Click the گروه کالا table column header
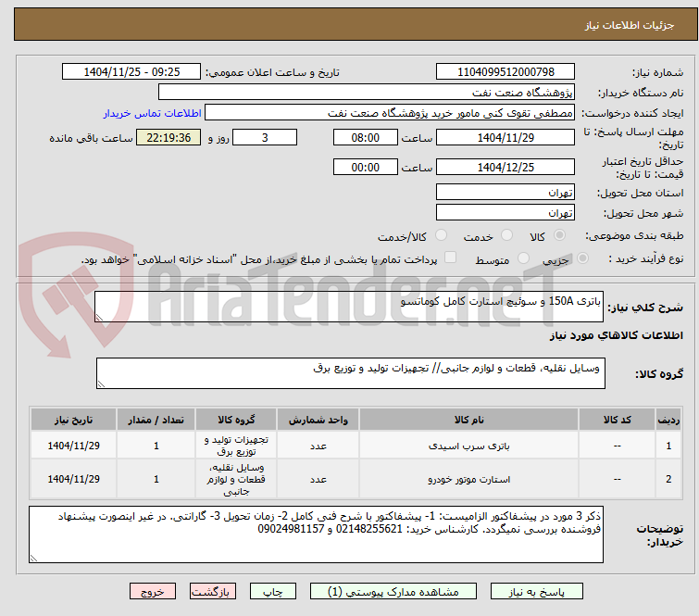The height and width of the screenshot is (616, 699). tap(236, 420)
